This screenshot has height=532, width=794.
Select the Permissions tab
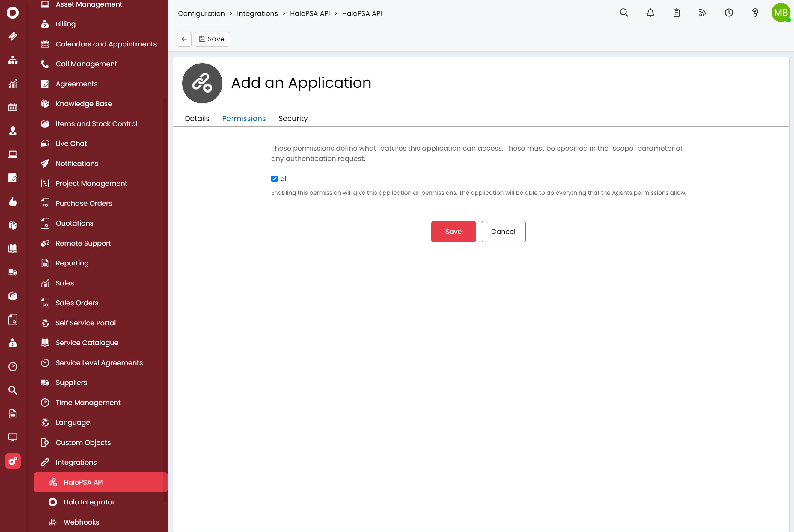click(244, 118)
